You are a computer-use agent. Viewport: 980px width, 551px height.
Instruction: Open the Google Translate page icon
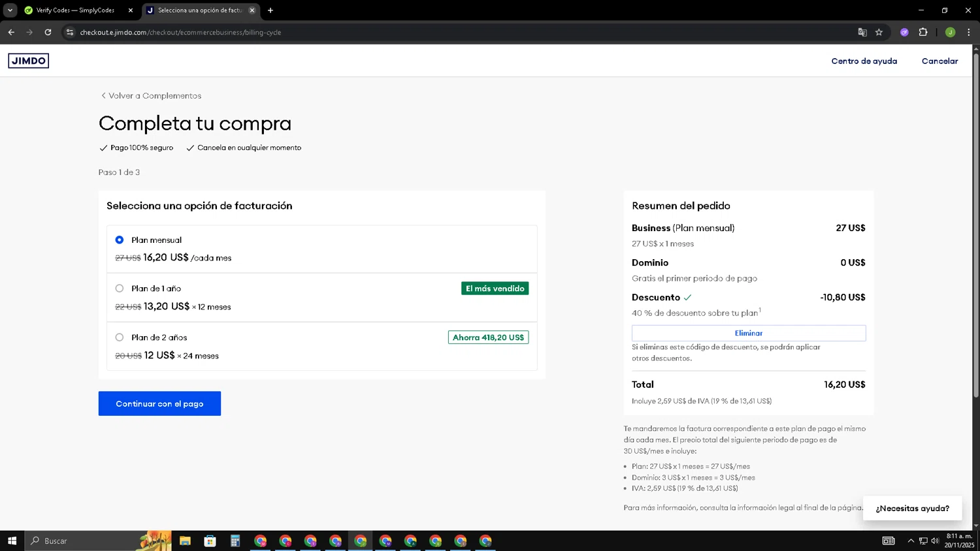point(862,32)
